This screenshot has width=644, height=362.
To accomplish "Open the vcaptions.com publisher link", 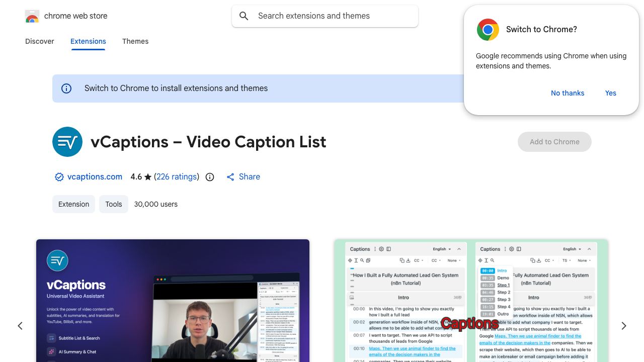I will click(x=95, y=176).
